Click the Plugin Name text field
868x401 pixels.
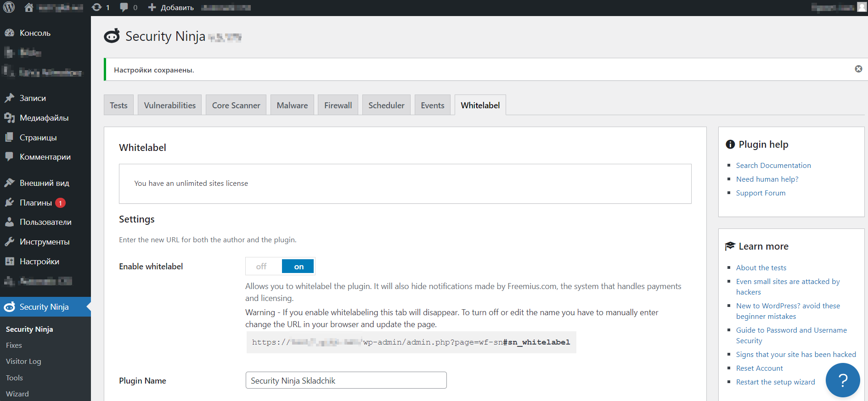[x=346, y=380]
